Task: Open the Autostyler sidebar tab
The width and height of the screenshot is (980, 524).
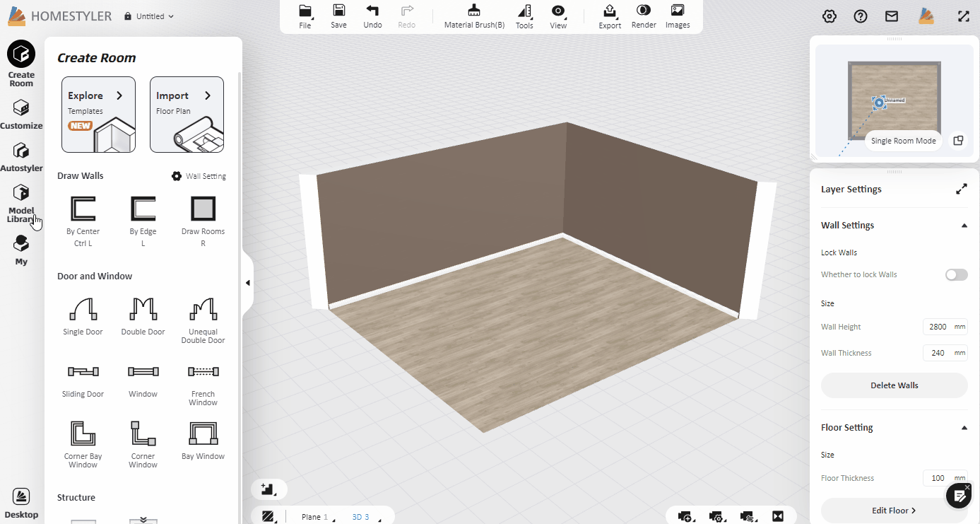Action: 21,158
